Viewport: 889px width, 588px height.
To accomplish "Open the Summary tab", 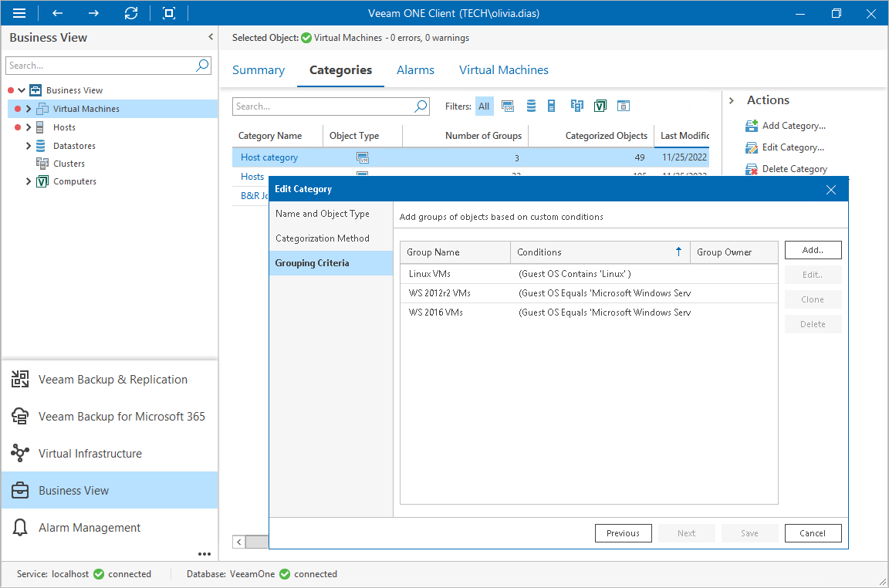I will 259,70.
